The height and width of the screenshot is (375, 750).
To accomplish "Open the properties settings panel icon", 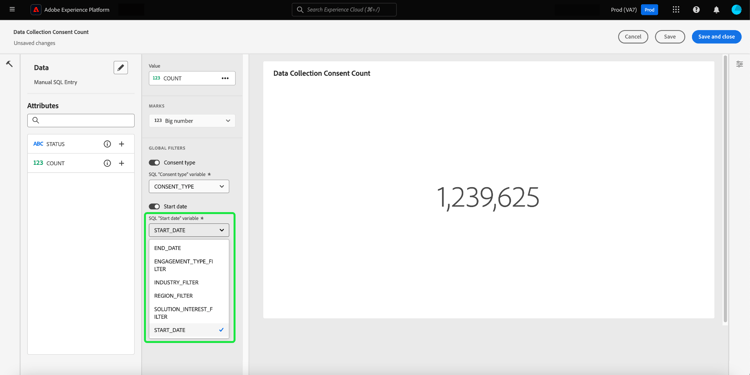I will click(x=739, y=64).
